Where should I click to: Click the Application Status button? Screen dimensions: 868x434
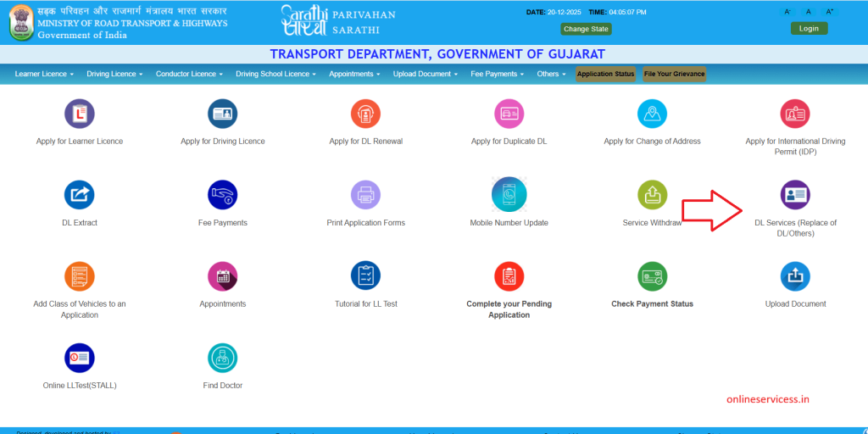pyautogui.click(x=605, y=74)
